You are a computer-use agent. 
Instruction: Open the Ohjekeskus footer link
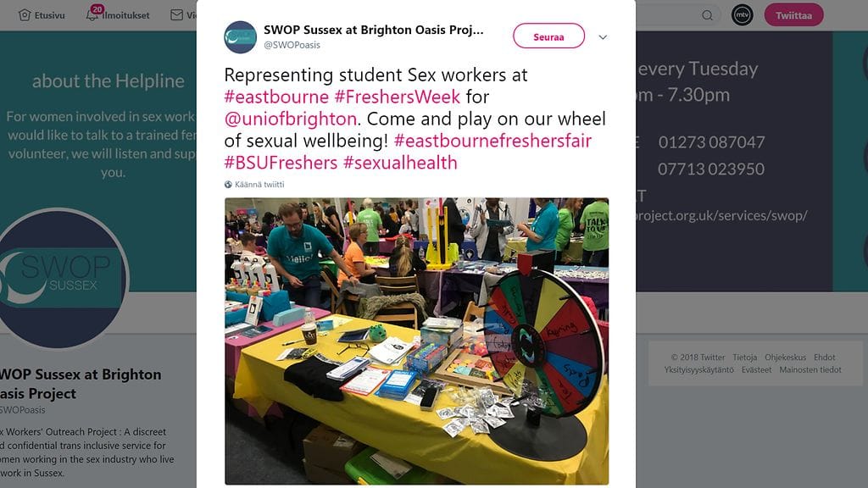(786, 358)
